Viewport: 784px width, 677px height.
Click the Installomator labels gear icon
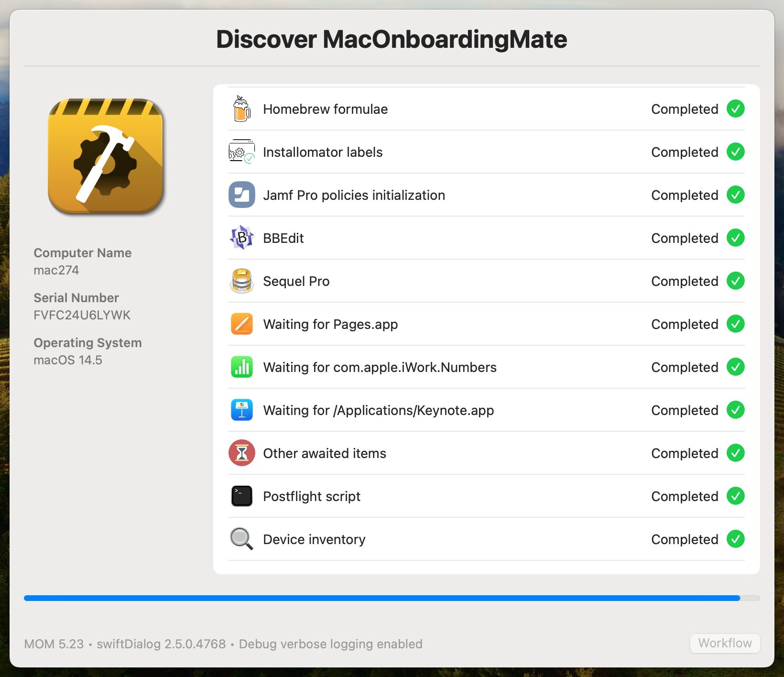point(241,152)
